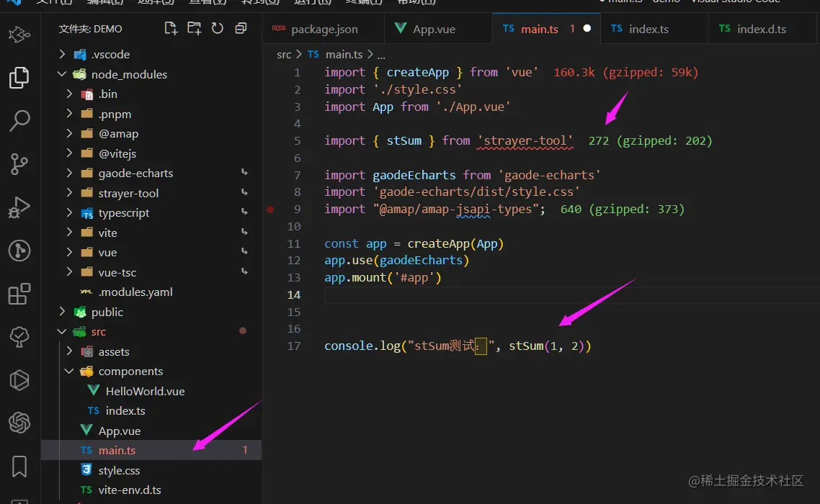Expand the public folder
This screenshot has width=820, height=504.
click(62, 312)
